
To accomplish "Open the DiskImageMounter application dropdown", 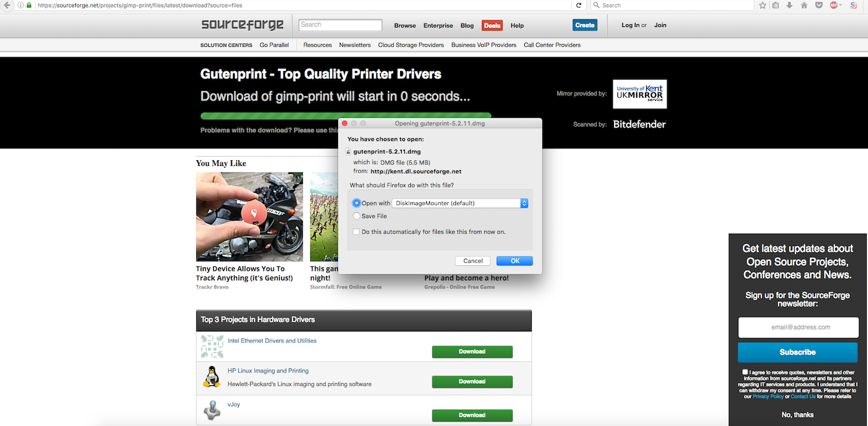I will (x=460, y=203).
